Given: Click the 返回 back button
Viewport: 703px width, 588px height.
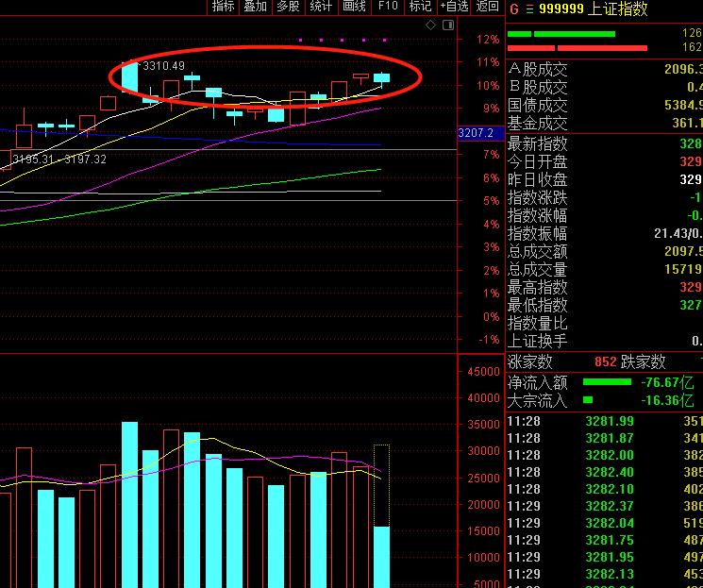Looking at the screenshot, I should [x=487, y=7].
